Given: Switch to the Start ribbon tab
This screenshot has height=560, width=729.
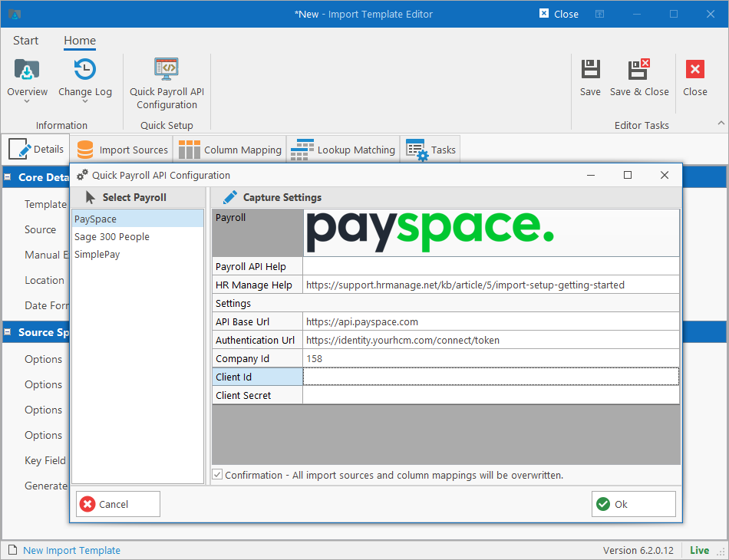Looking at the screenshot, I should tap(25, 41).
